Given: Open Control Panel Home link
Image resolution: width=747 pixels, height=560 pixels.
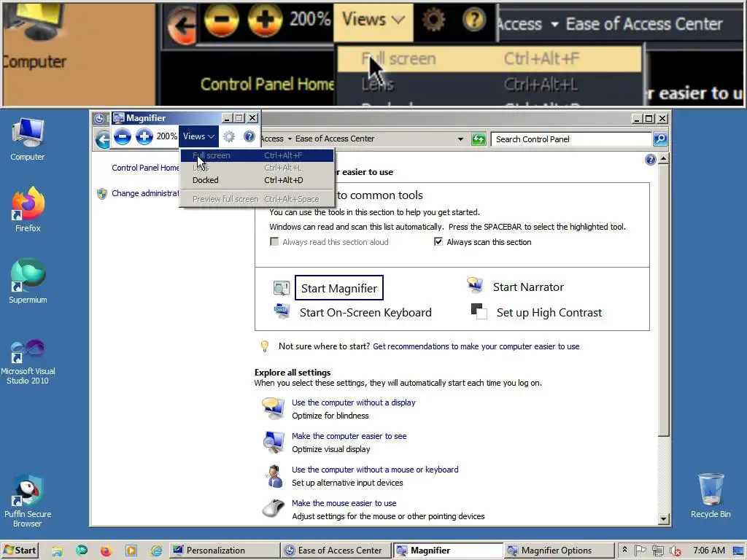Looking at the screenshot, I should pos(145,168).
